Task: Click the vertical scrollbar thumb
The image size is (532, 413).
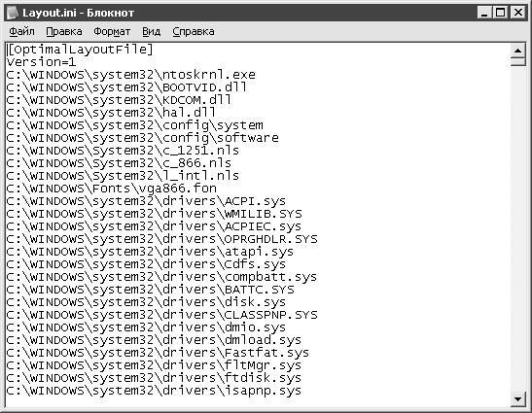Action: pos(517,62)
